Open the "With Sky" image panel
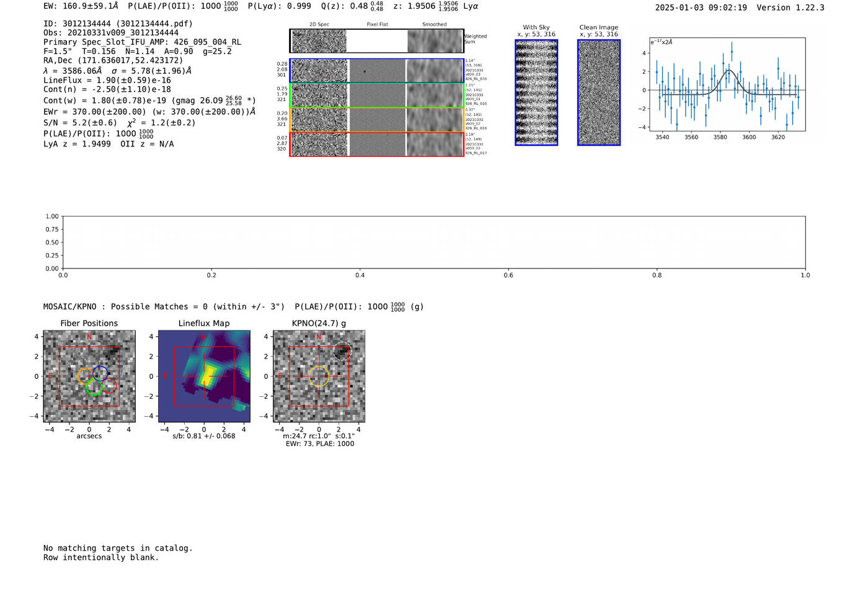The height and width of the screenshot is (591, 868). coord(536,92)
